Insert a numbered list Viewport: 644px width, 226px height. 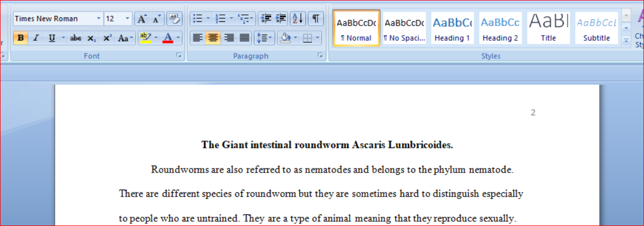coord(220,19)
